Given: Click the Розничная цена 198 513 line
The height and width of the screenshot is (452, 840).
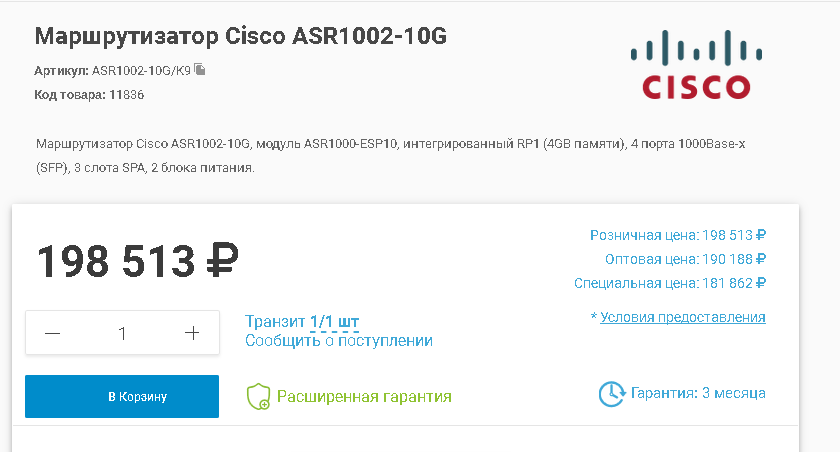Looking at the screenshot, I should tap(678, 235).
